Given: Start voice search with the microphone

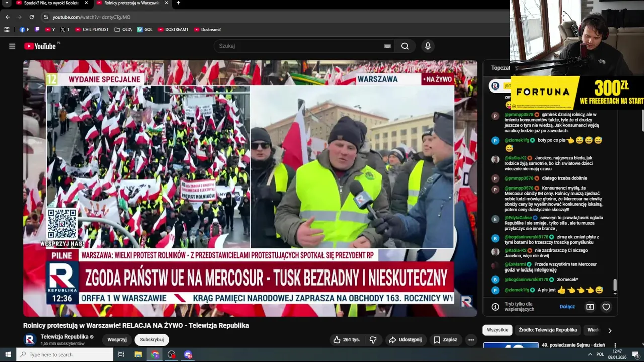Looking at the screenshot, I should tap(428, 46).
